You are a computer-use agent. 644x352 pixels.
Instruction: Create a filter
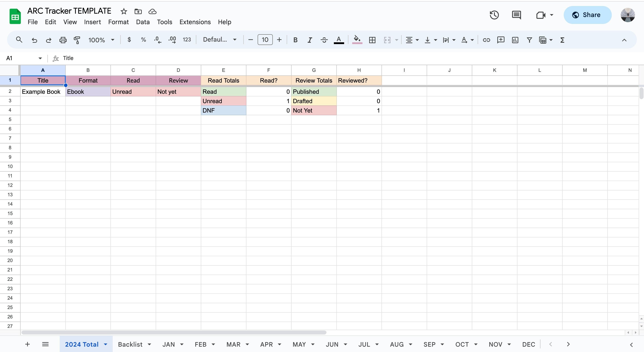click(530, 40)
